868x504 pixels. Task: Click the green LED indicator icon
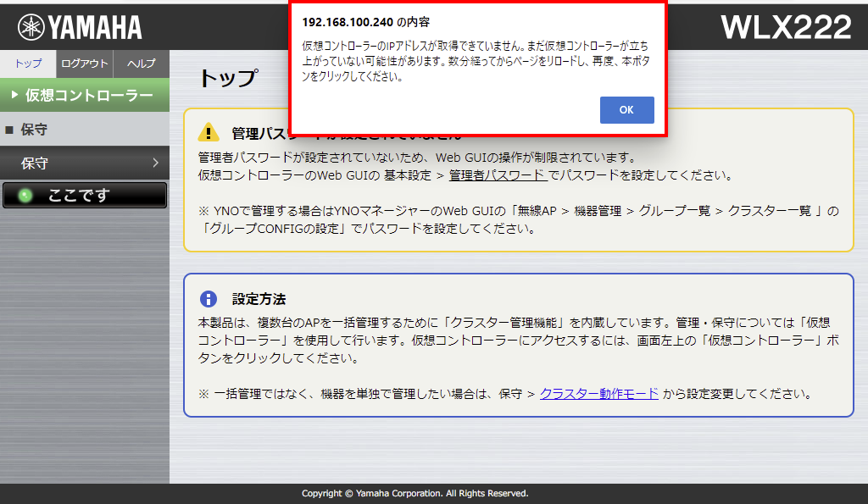point(25,196)
